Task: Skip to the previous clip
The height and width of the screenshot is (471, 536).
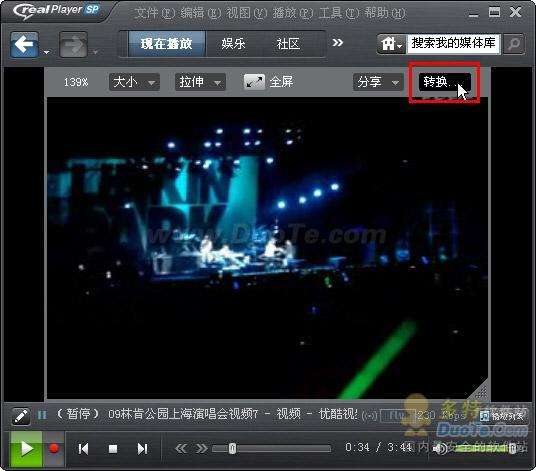Action: (83, 449)
